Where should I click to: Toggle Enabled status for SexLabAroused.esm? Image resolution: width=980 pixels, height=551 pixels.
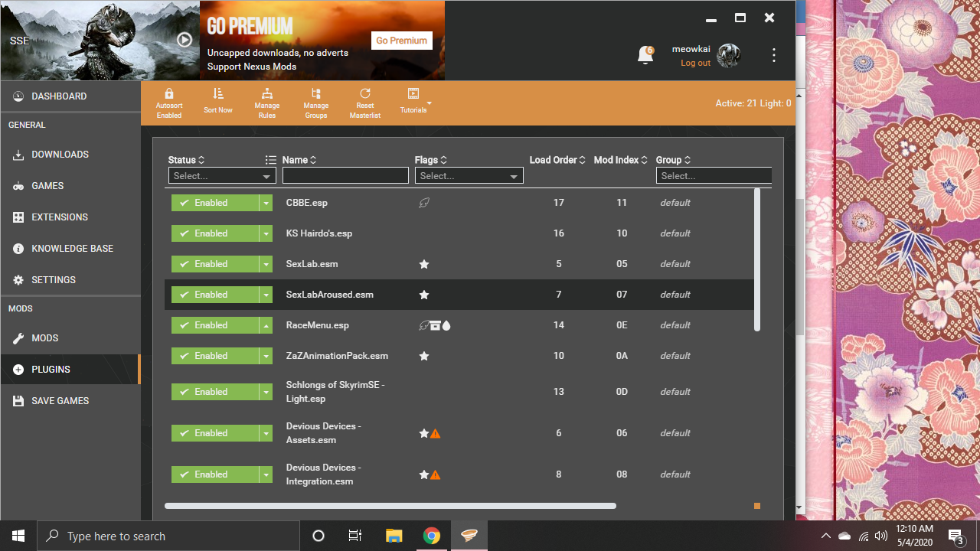point(215,295)
